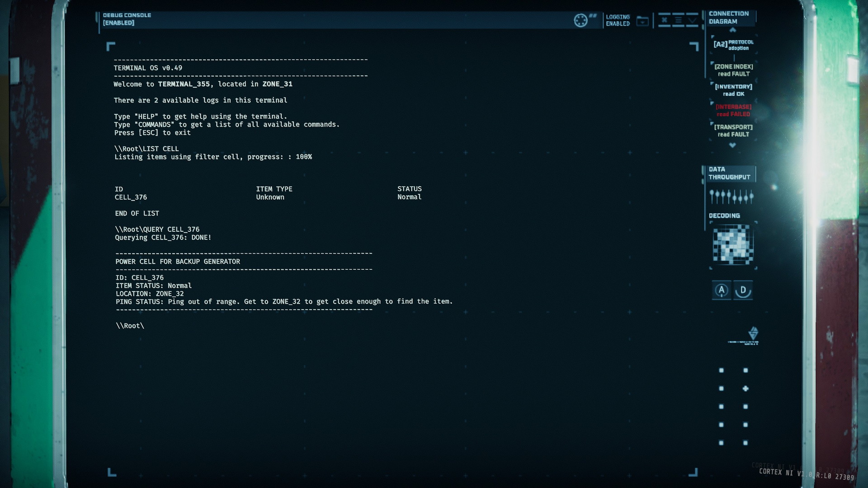The width and height of the screenshot is (868, 488).
Task: Click the \\Root\ command prompt at the bottom
Action: pos(130,326)
